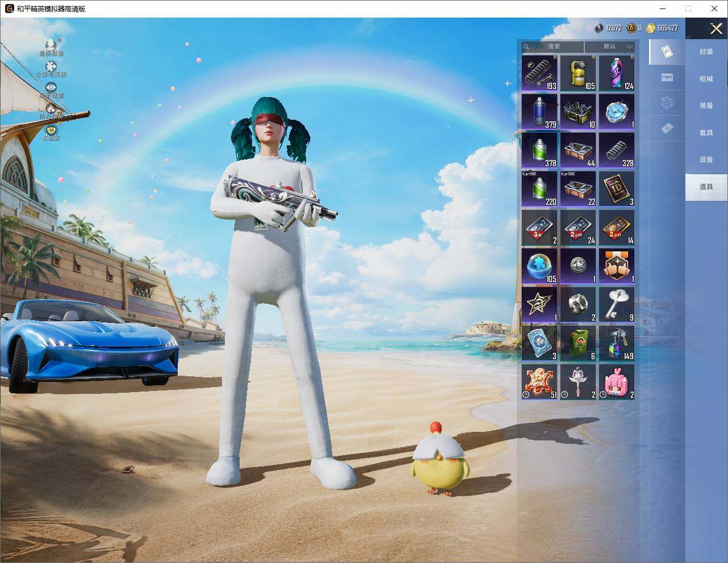
Task: Open the 更换形象 avatar icon
Action: [x=51, y=45]
